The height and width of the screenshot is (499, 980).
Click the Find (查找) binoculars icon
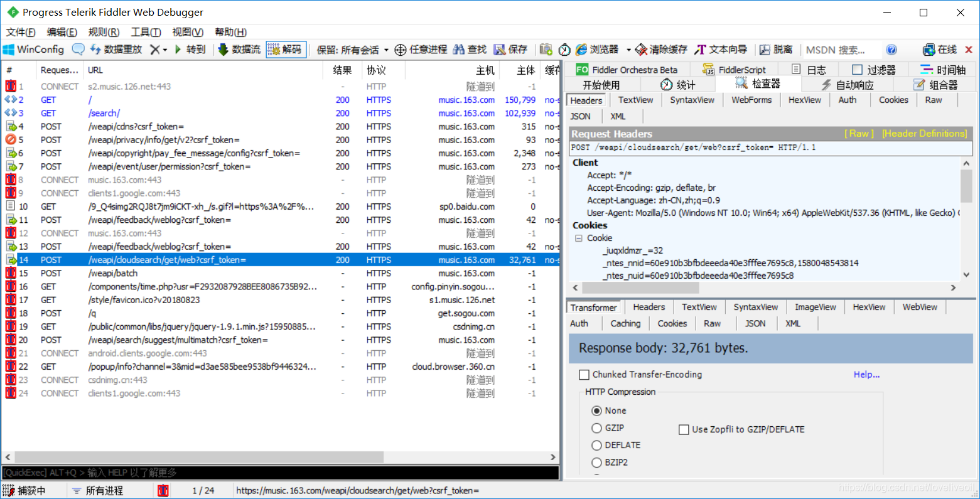click(459, 50)
